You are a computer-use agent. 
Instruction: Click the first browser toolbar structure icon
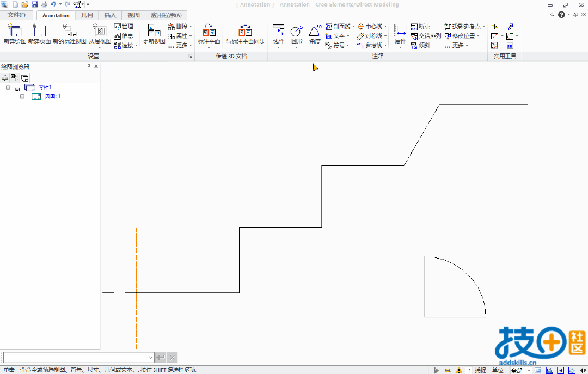pyautogui.click(x=5, y=78)
